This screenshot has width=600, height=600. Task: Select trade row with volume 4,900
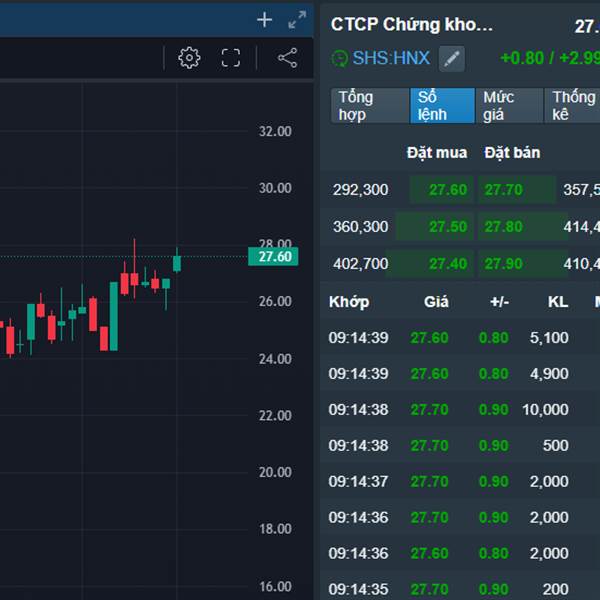click(x=460, y=374)
